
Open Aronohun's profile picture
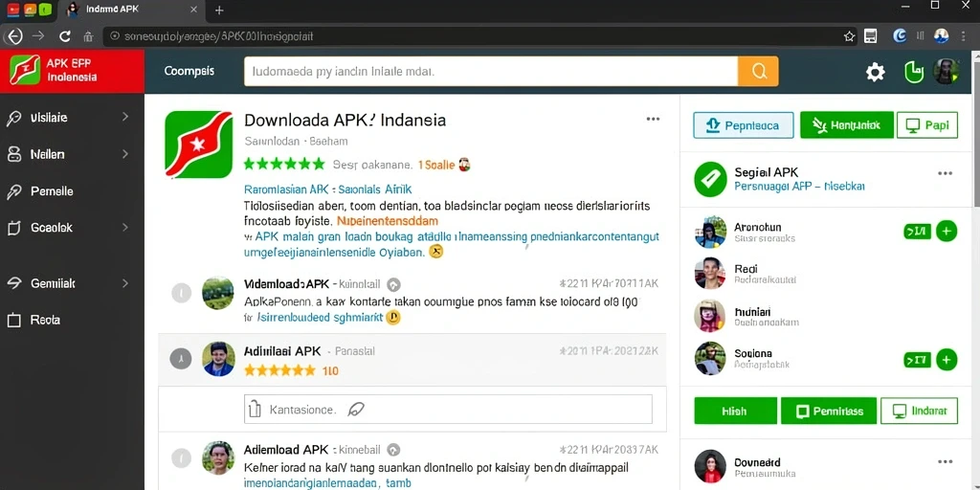tap(710, 233)
